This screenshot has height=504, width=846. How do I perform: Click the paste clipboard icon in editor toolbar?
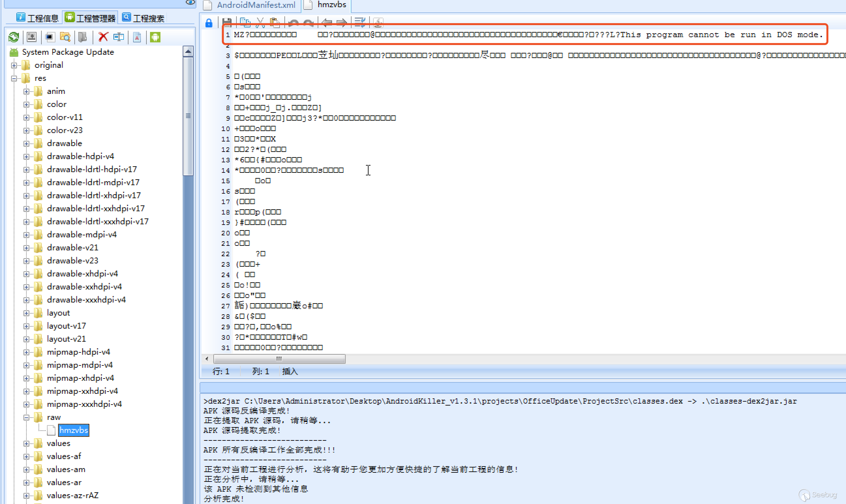click(275, 22)
